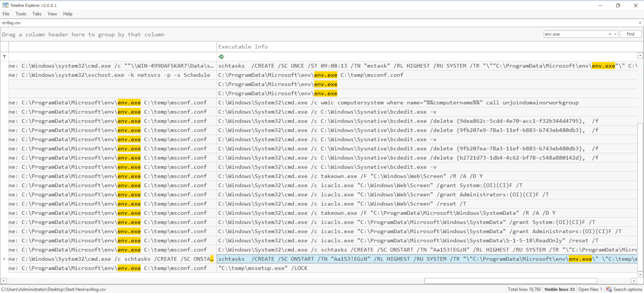Click the horizontal scrollbar right arrow
Screen dimensions: 644x293
point(634,281)
